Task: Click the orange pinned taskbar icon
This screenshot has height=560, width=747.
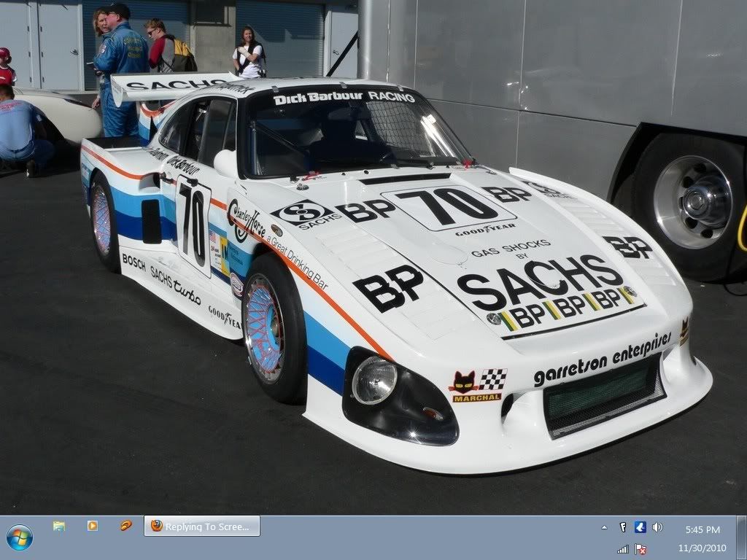Action: point(125,525)
